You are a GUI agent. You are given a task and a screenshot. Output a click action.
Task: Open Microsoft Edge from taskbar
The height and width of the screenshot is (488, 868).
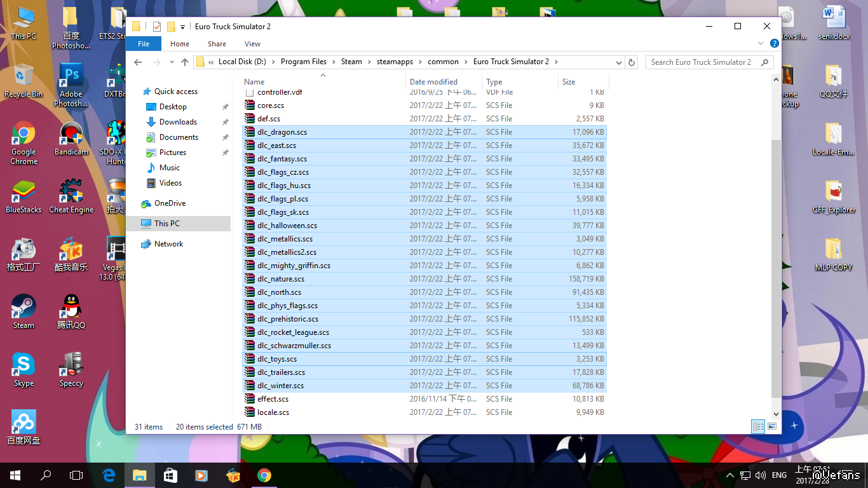tap(109, 475)
